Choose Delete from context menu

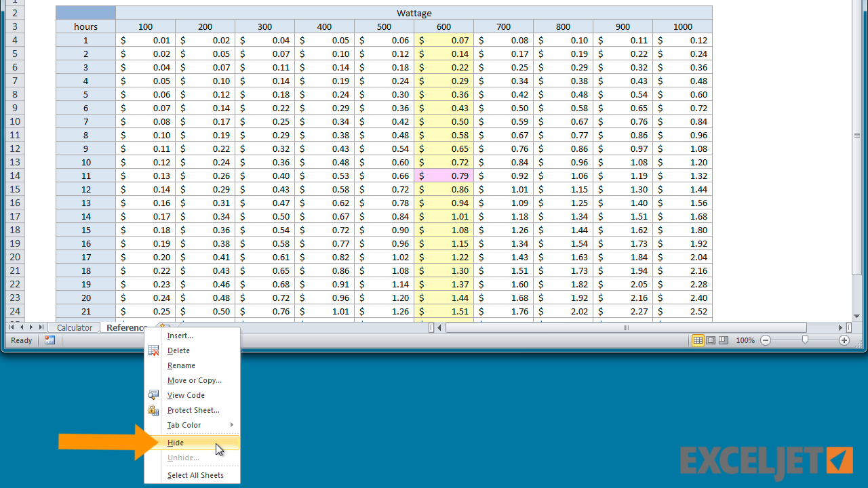pos(193,350)
